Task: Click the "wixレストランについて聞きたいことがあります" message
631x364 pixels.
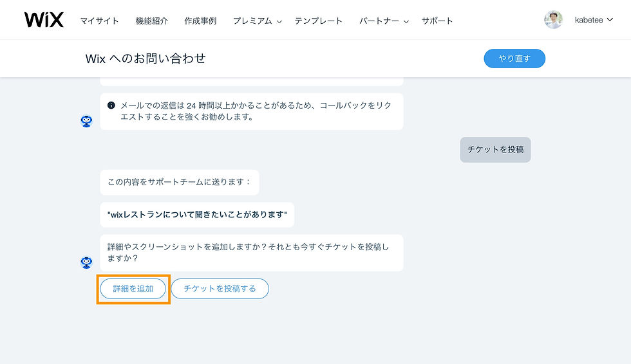Action: click(197, 215)
